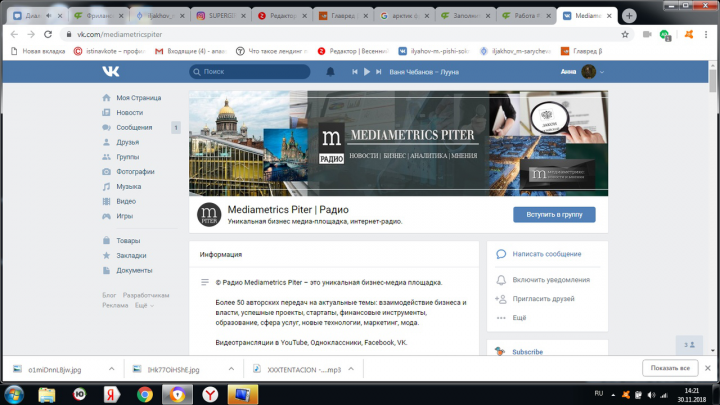Open Товары in sidebar
The width and height of the screenshot is (720, 405).
[x=128, y=241]
